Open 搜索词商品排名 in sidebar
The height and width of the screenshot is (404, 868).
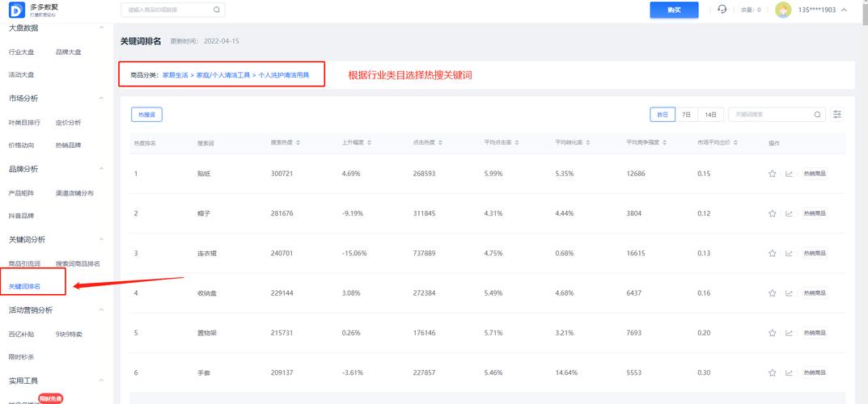(x=78, y=264)
